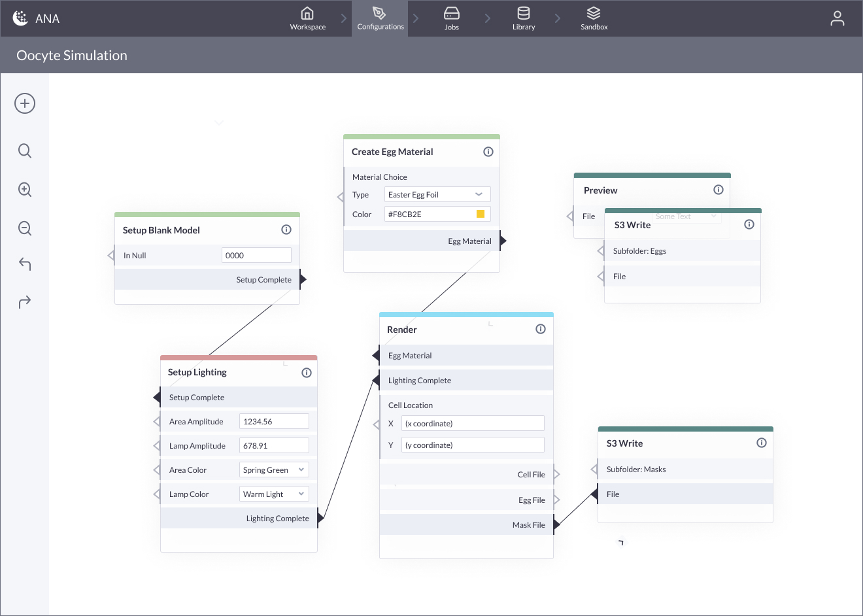Viewport: 863px width, 616px height.
Task: Show info for the Render node
Action: coord(540,329)
